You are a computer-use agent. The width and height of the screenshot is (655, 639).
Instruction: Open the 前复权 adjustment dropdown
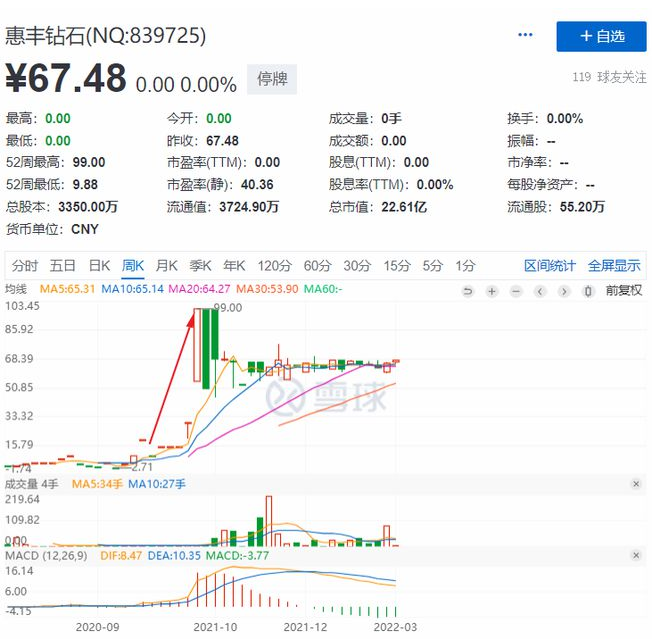624,290
